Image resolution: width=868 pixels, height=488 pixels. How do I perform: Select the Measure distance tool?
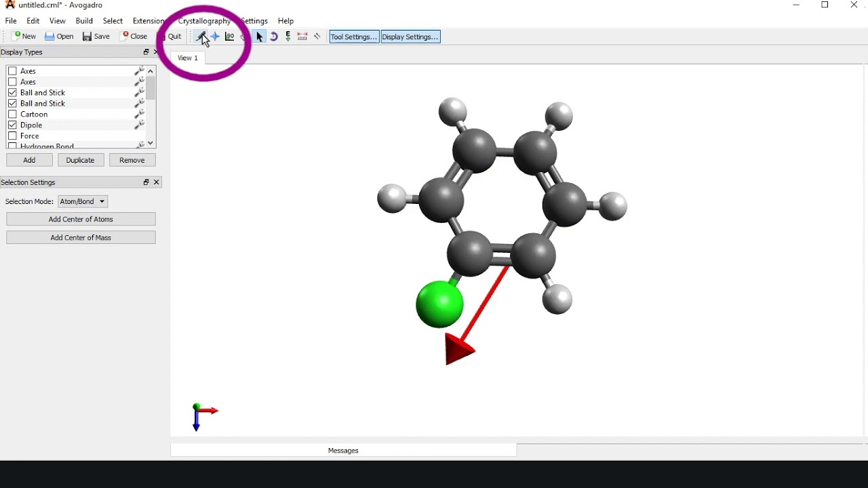pyautogui.click(x=302, y=37)
